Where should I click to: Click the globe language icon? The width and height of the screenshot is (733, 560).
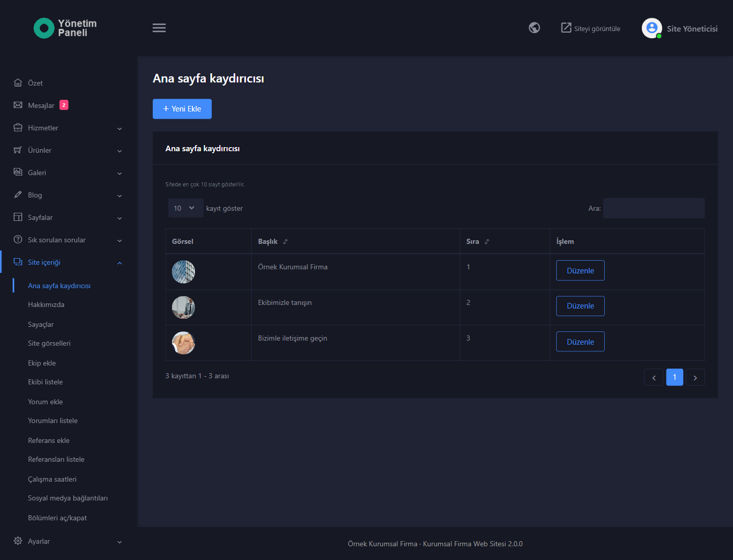pos(534,27)
